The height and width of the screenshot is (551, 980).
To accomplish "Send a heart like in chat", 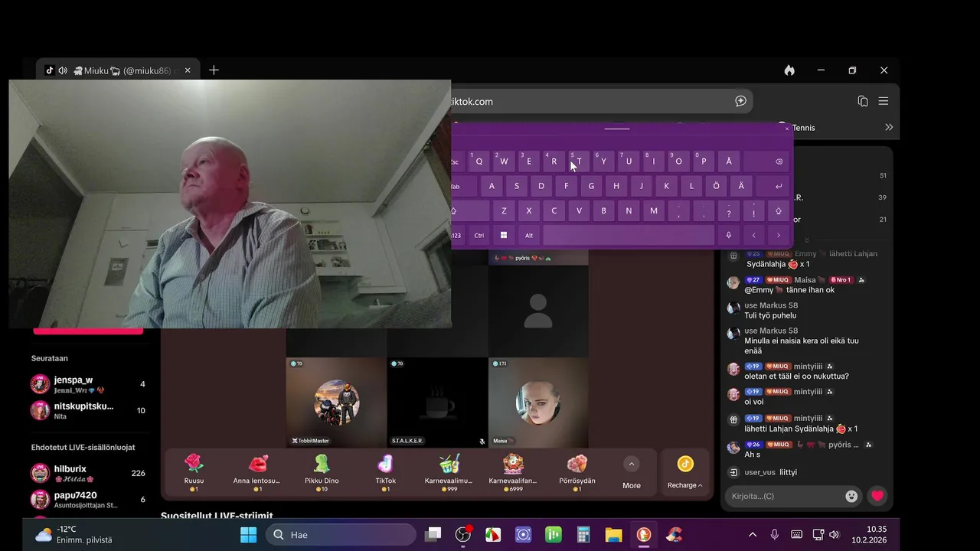I will coord(877,496).
